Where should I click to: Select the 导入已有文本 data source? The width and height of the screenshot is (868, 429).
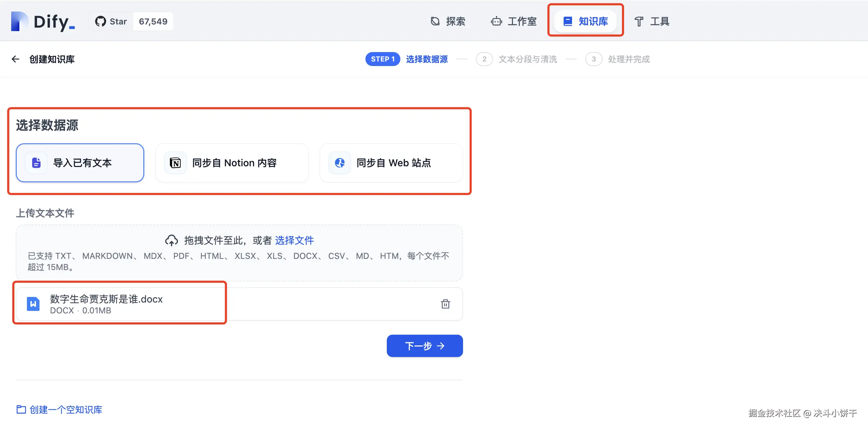click(x=80, y=163)
